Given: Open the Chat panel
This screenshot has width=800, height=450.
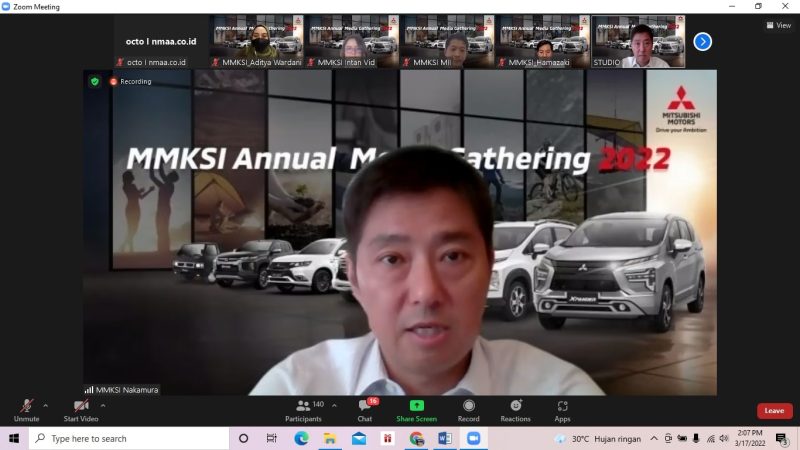Looking at the screenshot, I should pos(365,410).
